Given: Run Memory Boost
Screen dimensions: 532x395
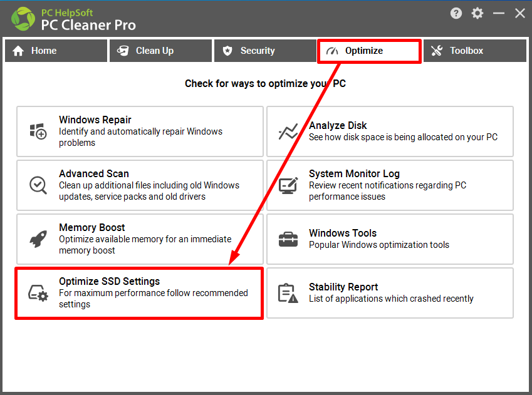Looking at the screenshot, I should pos(140,239).
